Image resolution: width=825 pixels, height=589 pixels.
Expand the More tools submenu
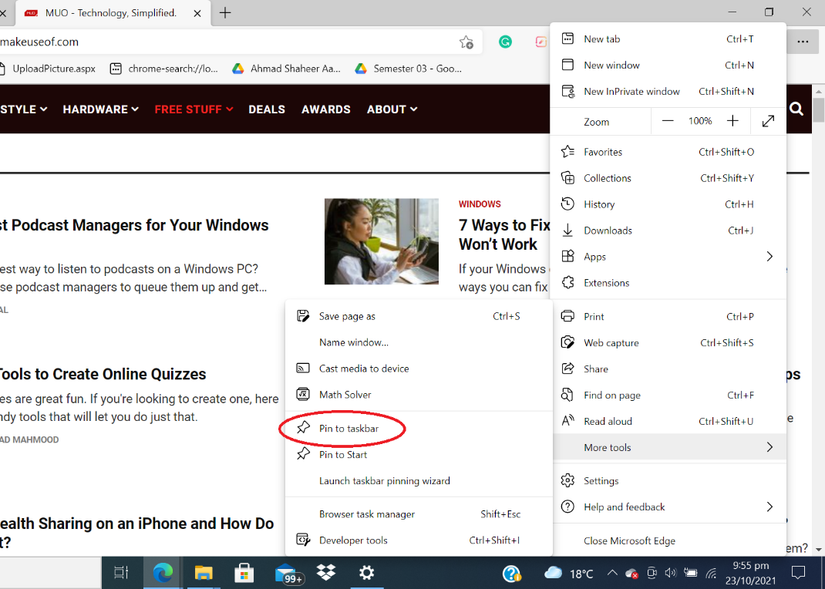[668, 447]
